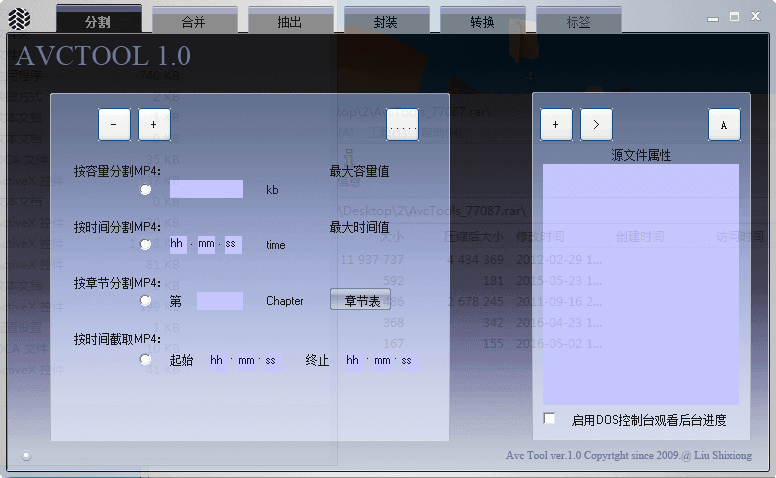
Task: Enable DOS console progress checkbox
Action: tap(549, 419)
